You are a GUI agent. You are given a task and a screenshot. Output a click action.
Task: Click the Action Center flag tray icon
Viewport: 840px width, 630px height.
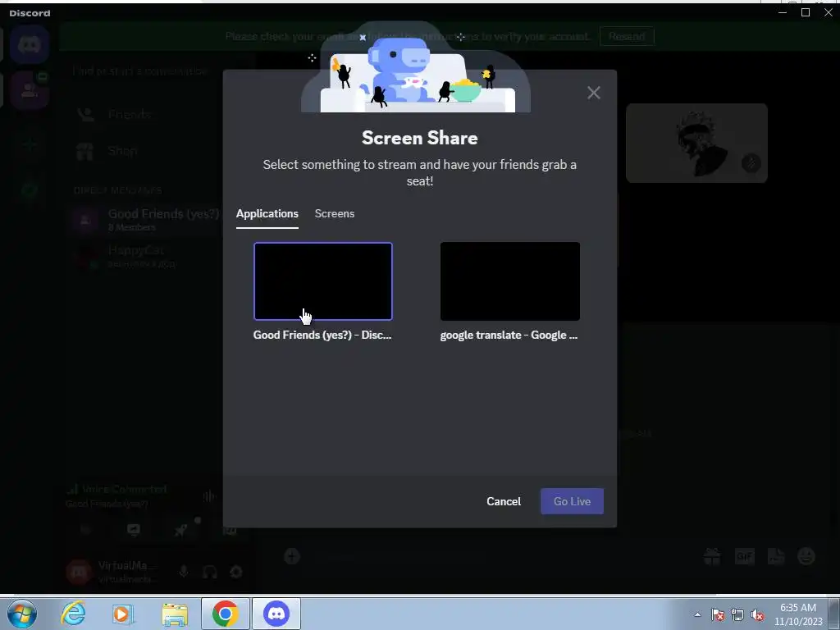point(718,615)
